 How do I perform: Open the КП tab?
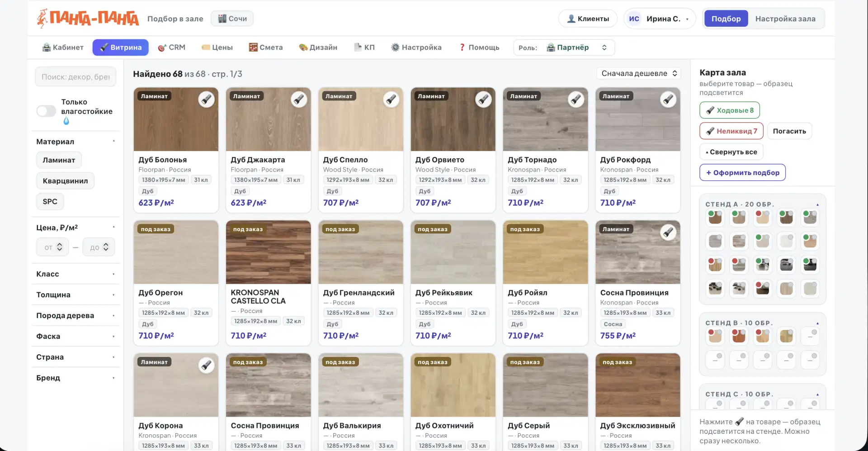tap(364, 47)
